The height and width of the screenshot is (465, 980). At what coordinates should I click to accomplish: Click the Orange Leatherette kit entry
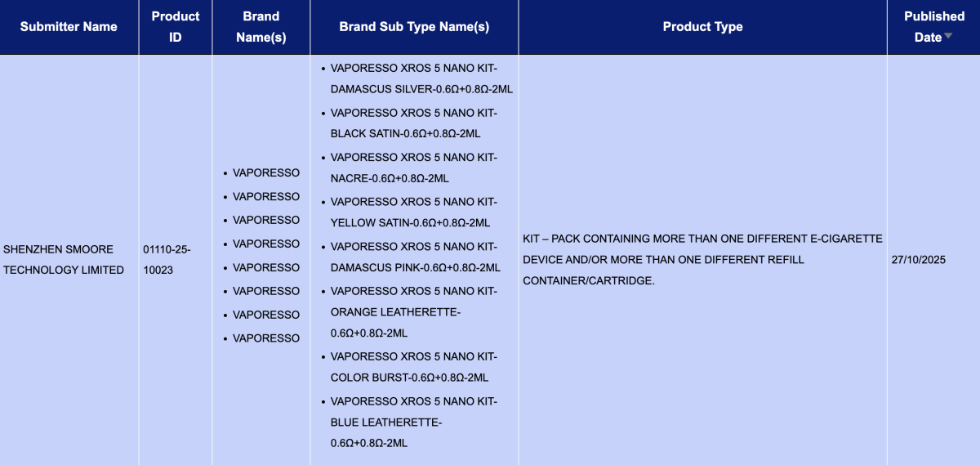tap(413, 311)
